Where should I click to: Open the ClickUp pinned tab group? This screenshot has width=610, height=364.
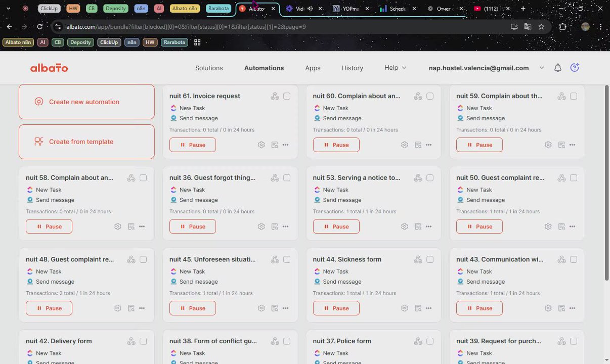[x=49, y=9]
